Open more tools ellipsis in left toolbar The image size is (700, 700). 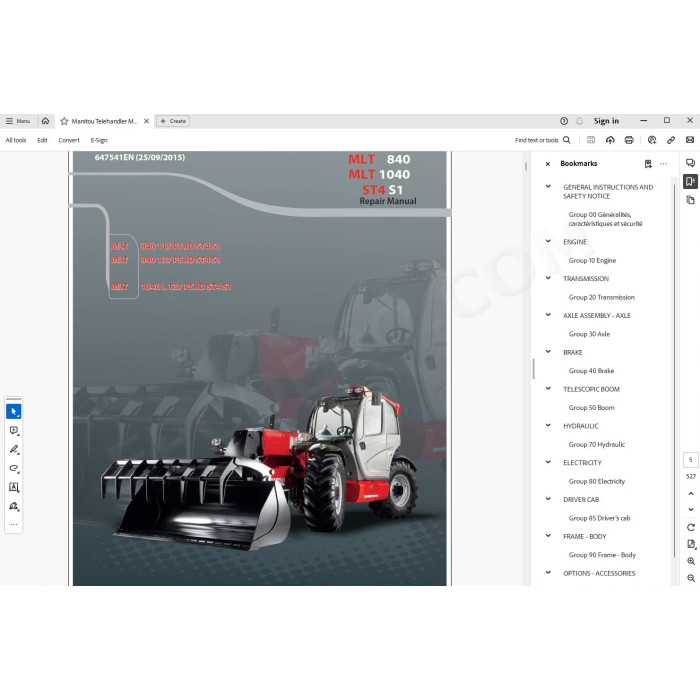14,525
